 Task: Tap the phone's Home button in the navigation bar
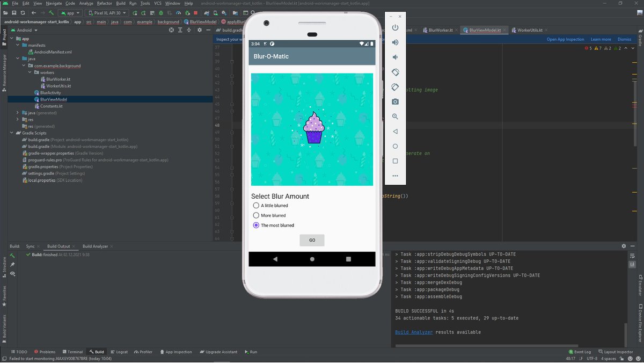pyautogui.click(x=312, y=259)
